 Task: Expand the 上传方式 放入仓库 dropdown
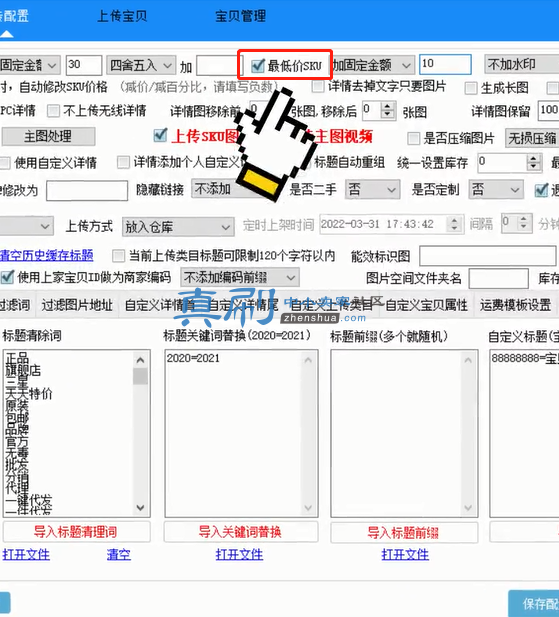tap(178, 227)
